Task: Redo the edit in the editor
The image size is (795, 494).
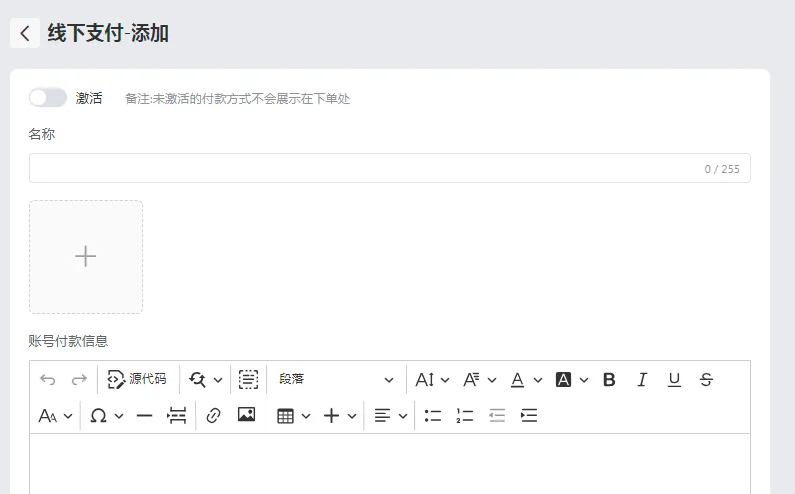Action: 79,379
